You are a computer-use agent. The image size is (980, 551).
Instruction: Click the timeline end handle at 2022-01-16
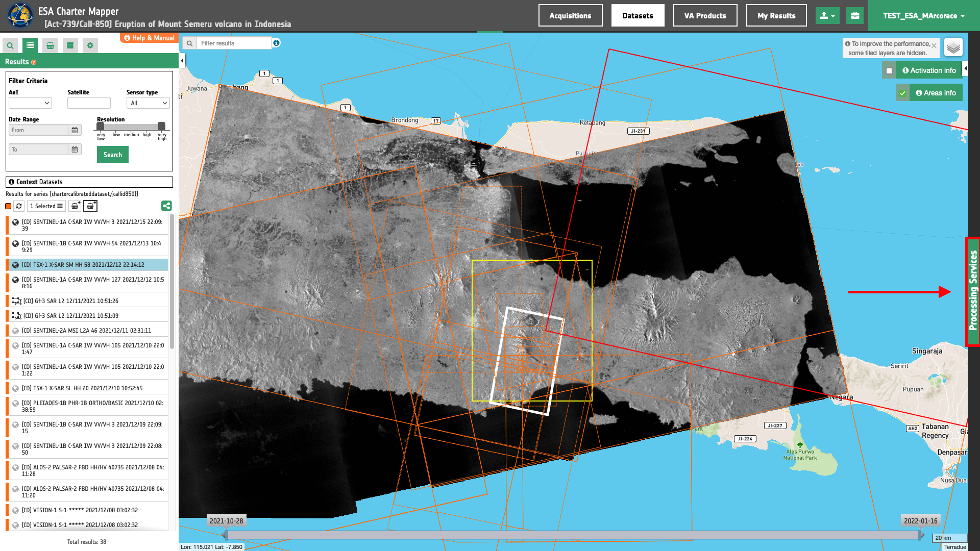[x=921, y=535]
